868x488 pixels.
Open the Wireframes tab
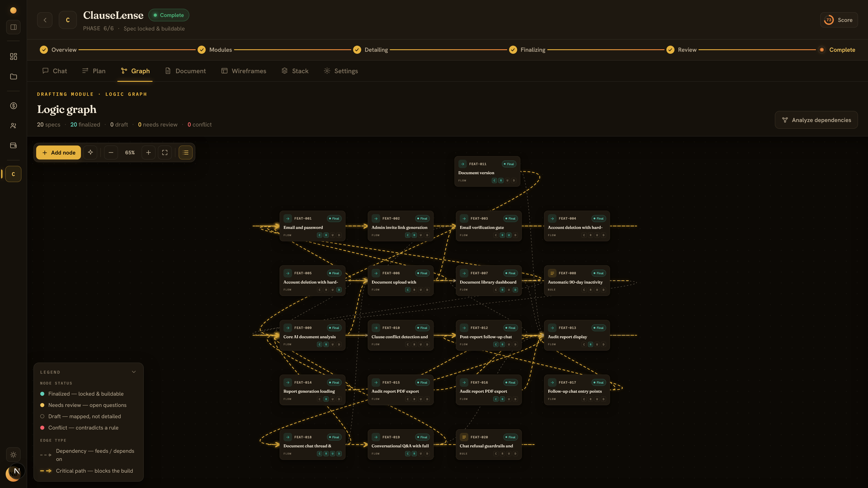tap(244, 71)
